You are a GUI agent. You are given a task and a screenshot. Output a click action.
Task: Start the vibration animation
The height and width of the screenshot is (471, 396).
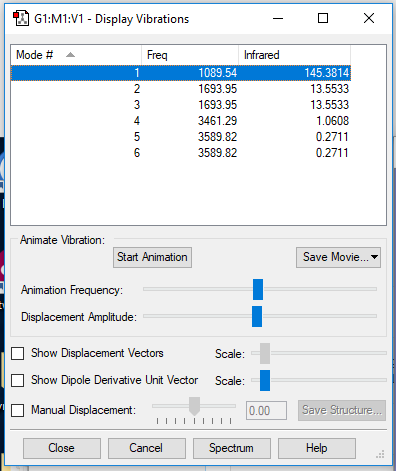[152, 257]
